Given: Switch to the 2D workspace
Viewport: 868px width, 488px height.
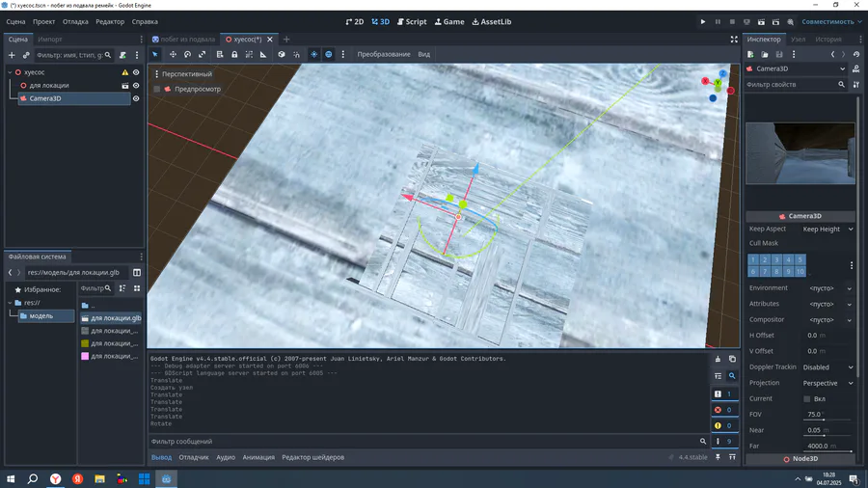Looking at the screenshot, I should [354, 21].
